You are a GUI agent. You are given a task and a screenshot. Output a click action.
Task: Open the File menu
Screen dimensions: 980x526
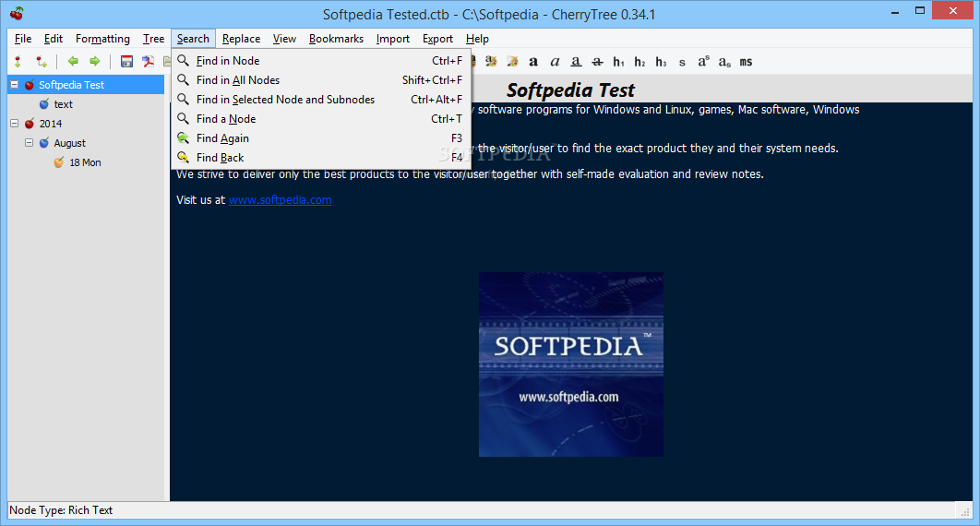click(23, 39)
